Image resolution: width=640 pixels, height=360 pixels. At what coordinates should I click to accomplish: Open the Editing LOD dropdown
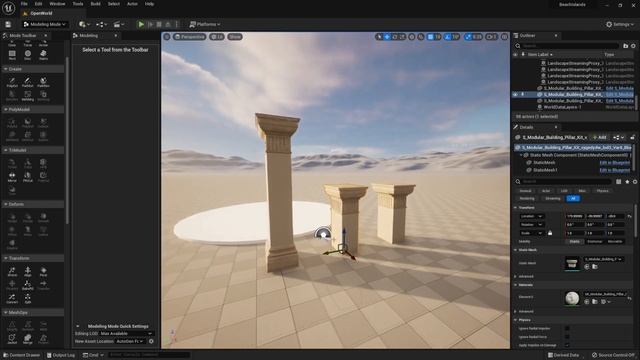[126, 333]
